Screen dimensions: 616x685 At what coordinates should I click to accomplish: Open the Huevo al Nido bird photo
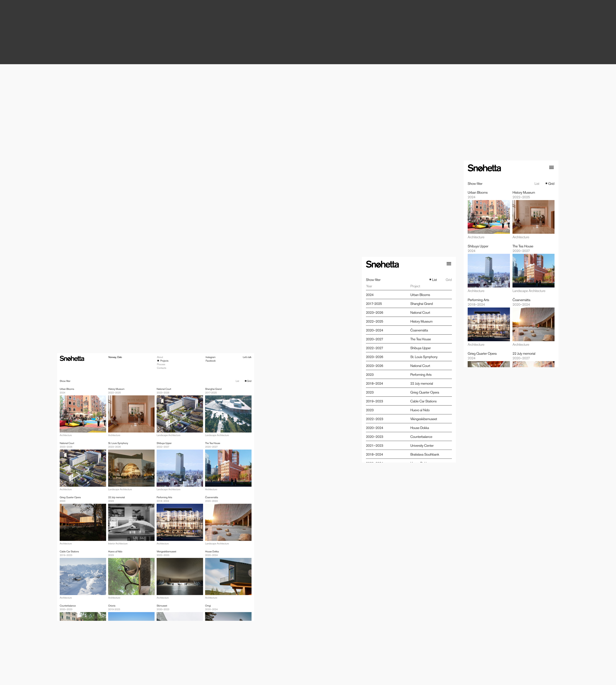(131, 576)
